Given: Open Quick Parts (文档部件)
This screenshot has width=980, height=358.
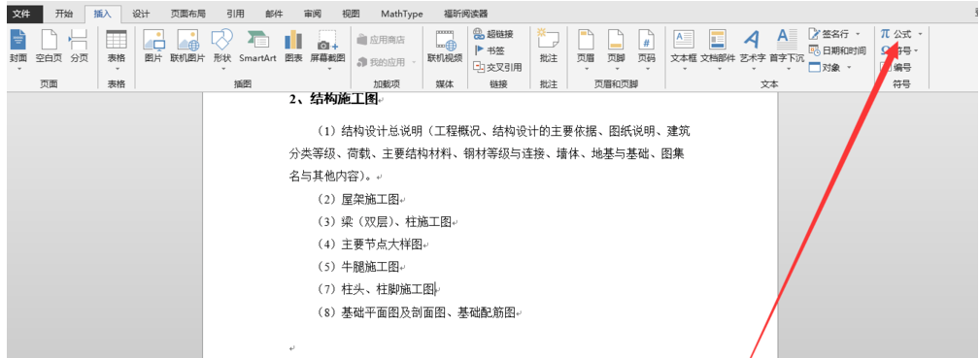Looking at the screenshot, I should pyautogui.click(x=718, y=49).
